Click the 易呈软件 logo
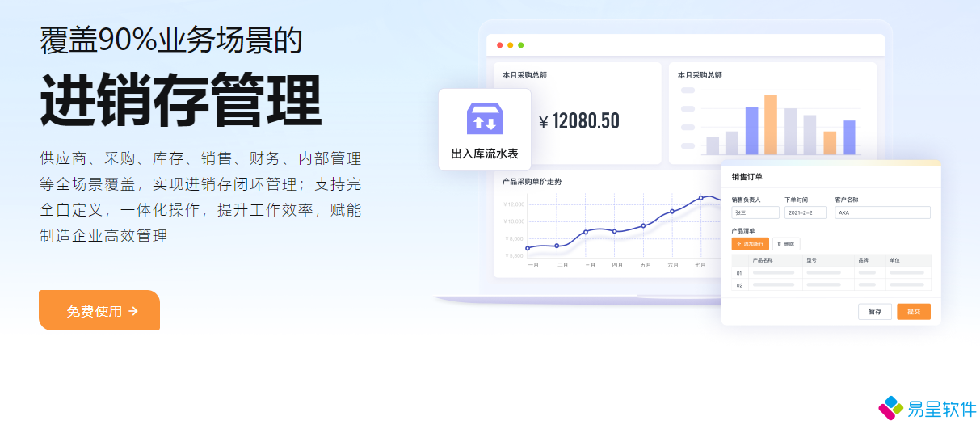980x425 pixels. coord(928,408)
